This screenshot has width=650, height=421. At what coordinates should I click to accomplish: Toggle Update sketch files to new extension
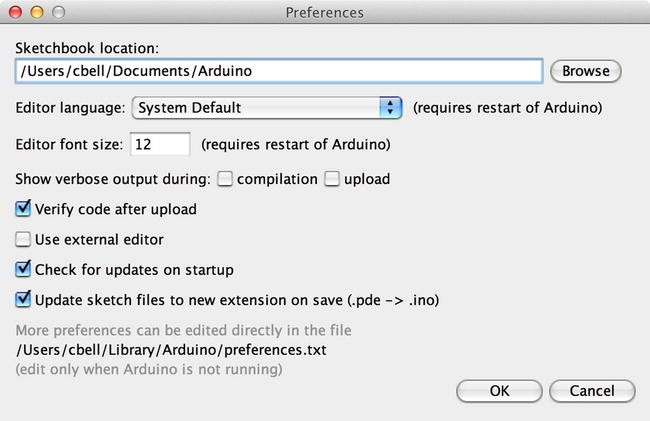[x=24, y=299]
